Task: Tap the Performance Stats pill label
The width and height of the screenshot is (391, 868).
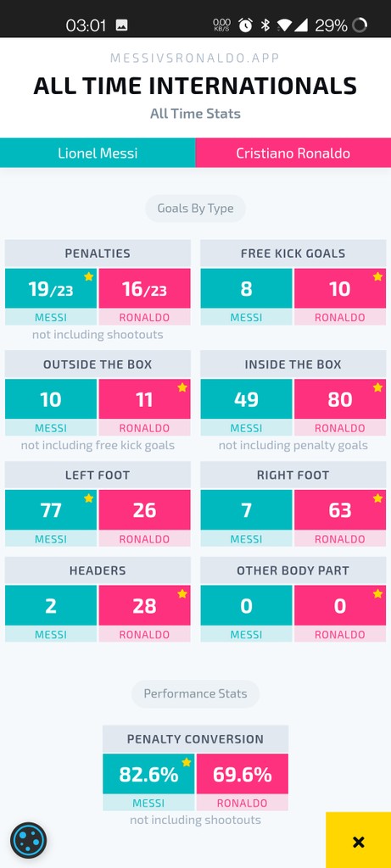Action: (195, 693)
